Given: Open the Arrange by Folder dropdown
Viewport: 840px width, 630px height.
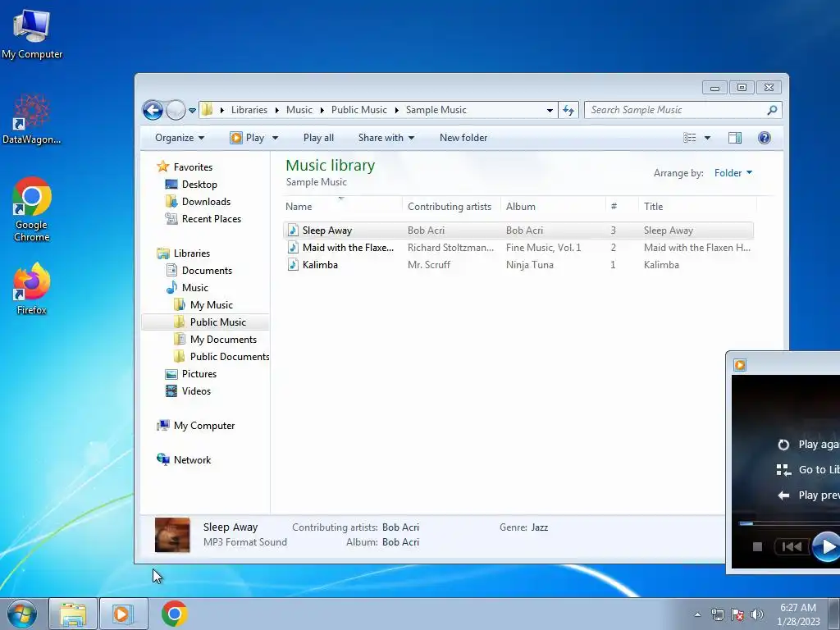Looking at the screenshot, I should point(733,173).
